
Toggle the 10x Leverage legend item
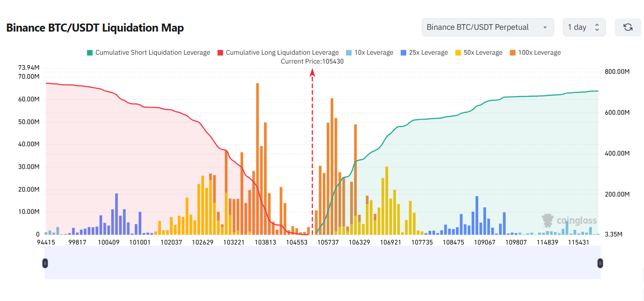369,52
